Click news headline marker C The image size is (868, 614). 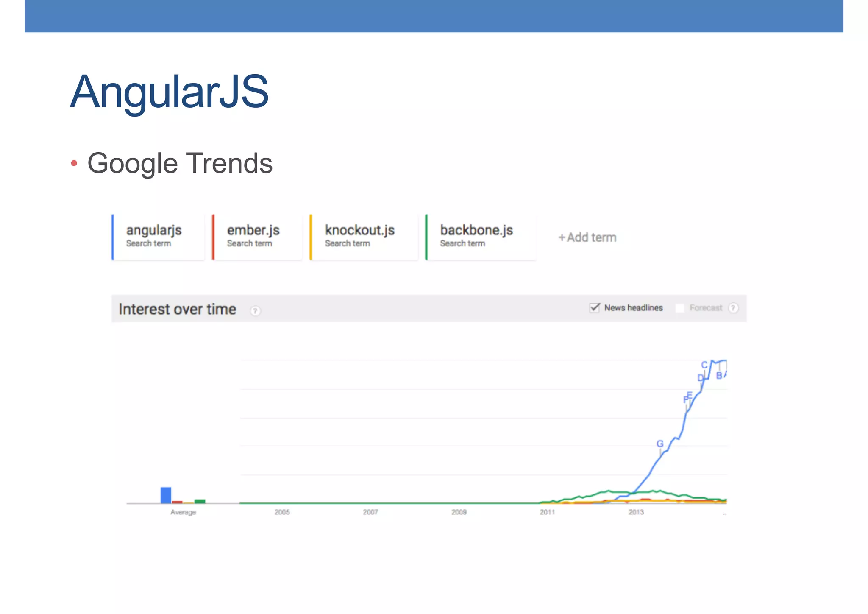point(704,365)
